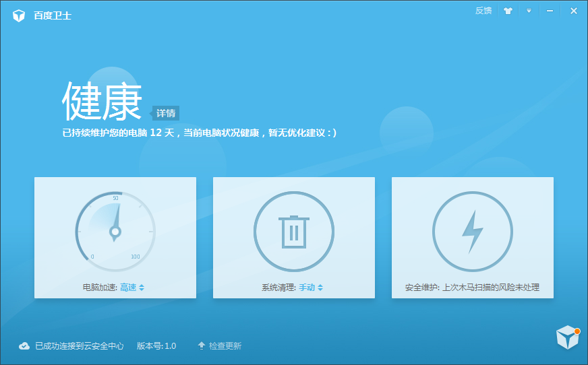Click the trash can cleanup icon

[x=293, y=231]
